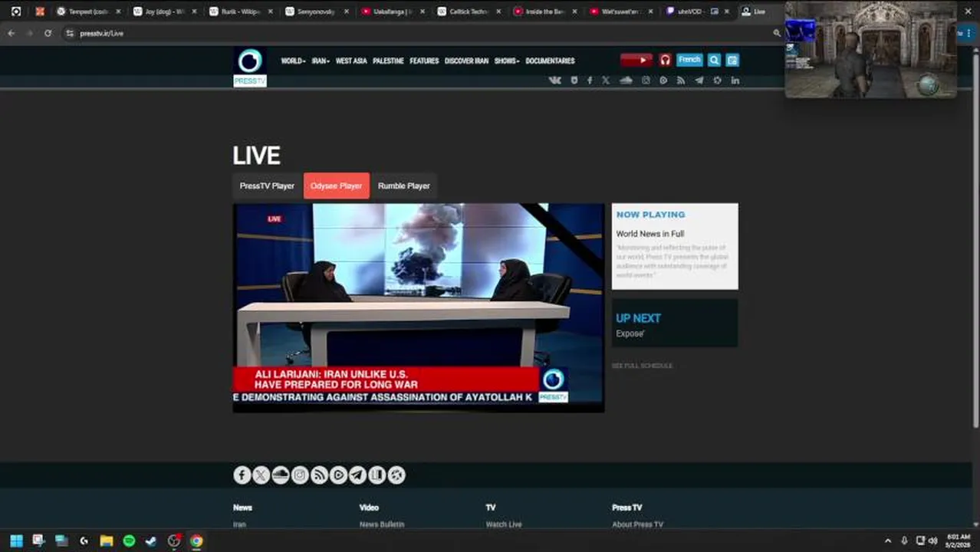Open the News Bulletin footer link
This screenshot has height=552, width=980.
pyautogui.click(x=382, y=524)
